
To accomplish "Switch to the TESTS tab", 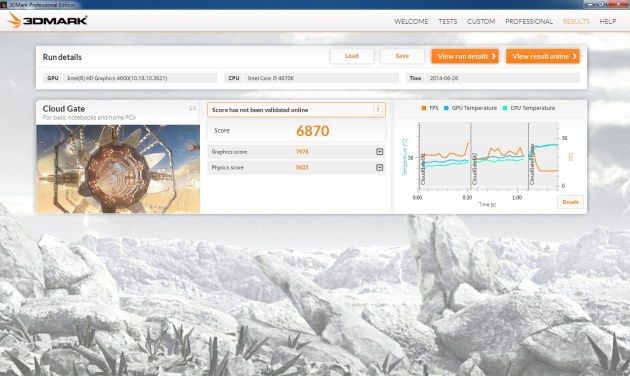I will [x=448, y=21].
